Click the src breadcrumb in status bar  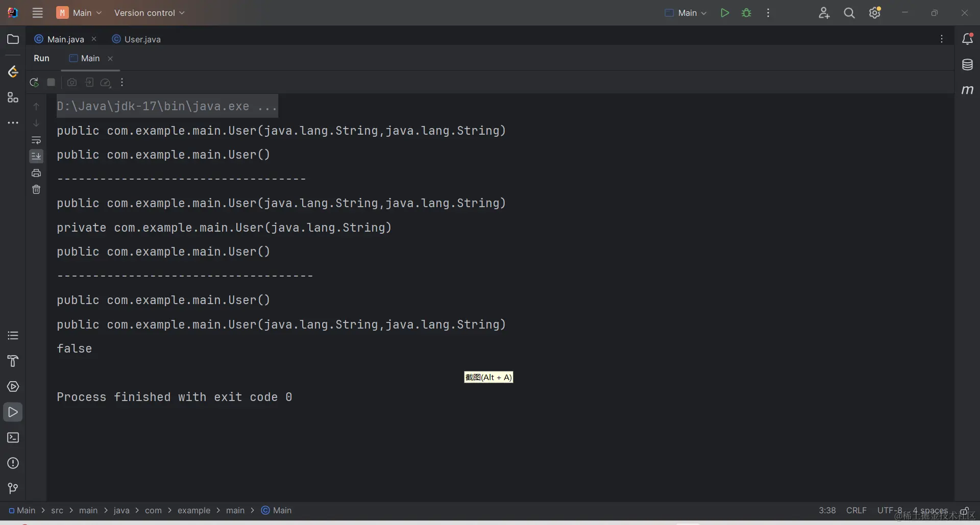click(x=57, y=510)
